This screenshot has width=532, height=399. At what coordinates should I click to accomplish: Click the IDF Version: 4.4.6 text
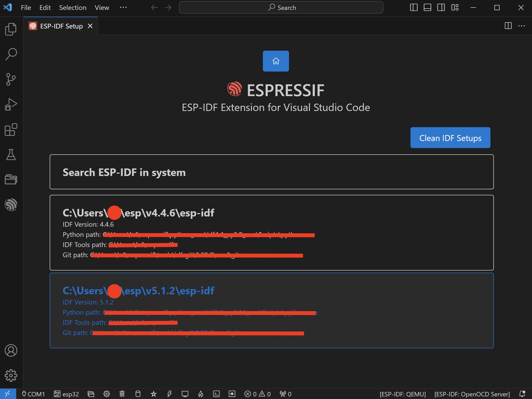click(x=88, y=224)
